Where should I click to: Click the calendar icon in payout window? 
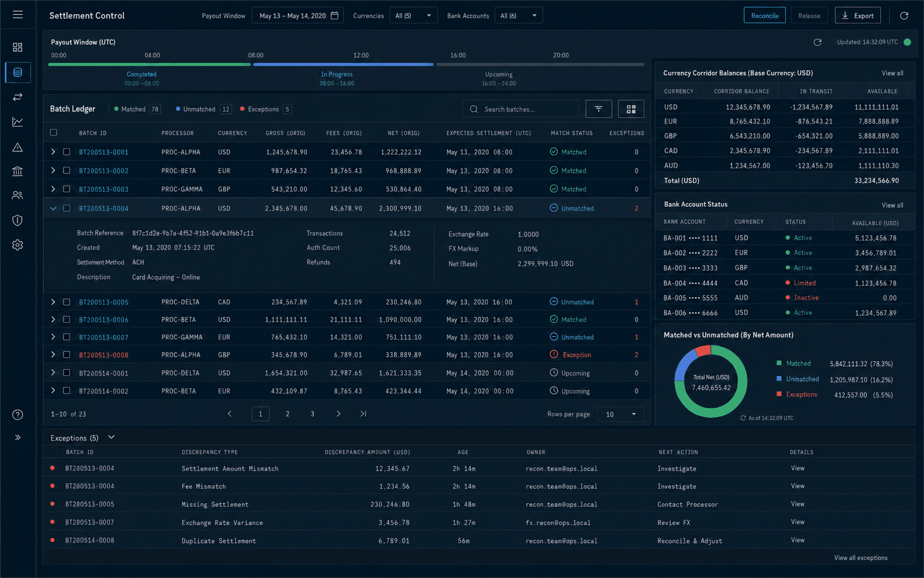pos(334,16)
